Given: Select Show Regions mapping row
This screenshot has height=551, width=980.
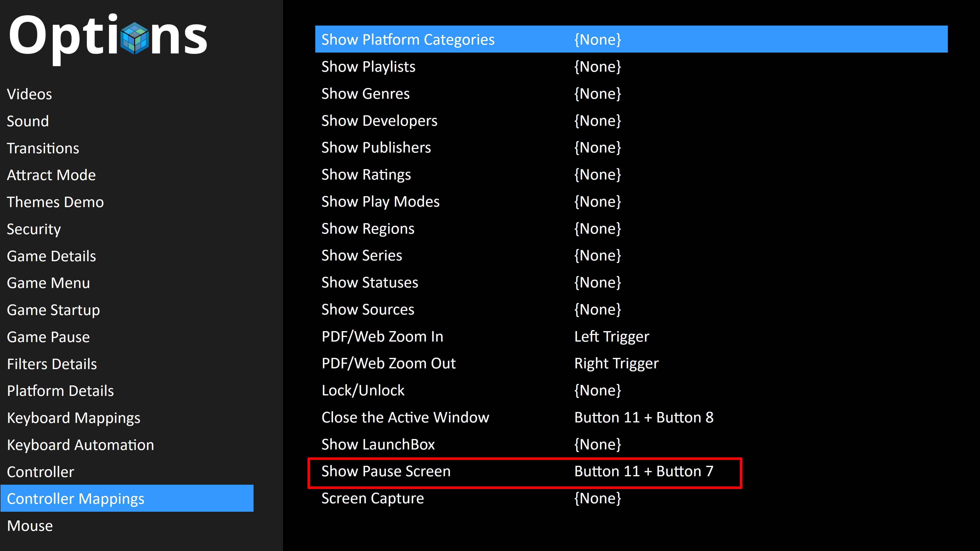Looking at the screenshot, I should 631,229.
